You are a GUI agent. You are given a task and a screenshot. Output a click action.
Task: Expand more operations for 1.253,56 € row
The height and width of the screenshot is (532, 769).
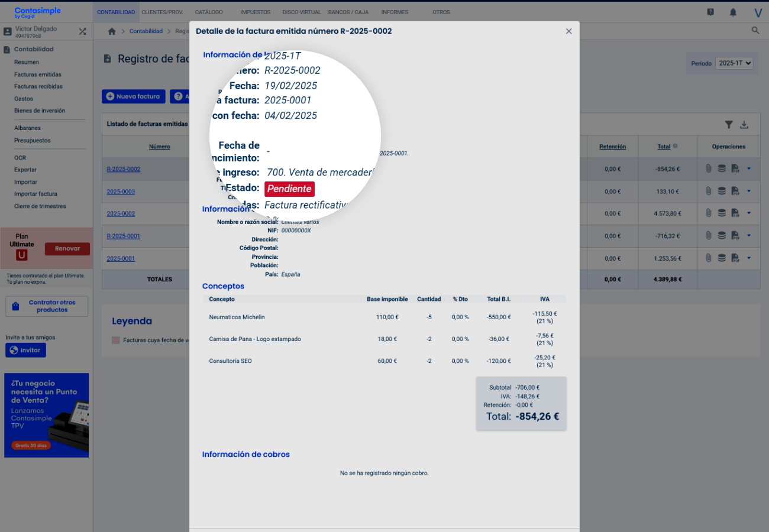pos(749,257)
